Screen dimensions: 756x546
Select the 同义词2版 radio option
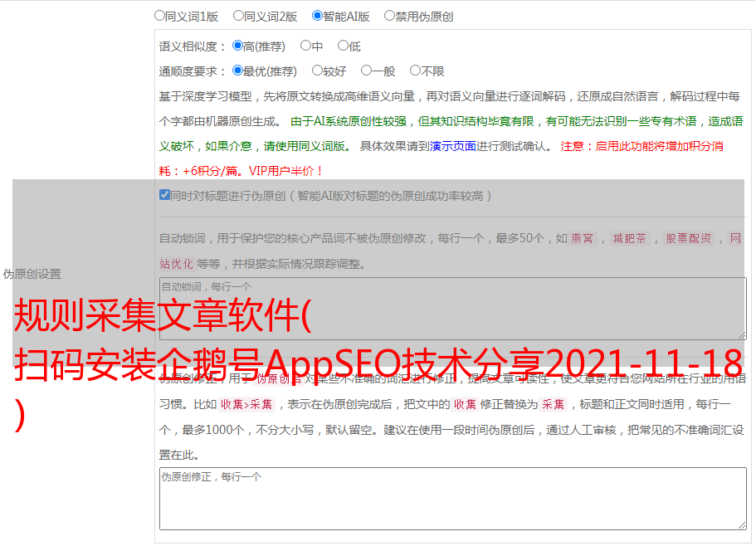238,15
